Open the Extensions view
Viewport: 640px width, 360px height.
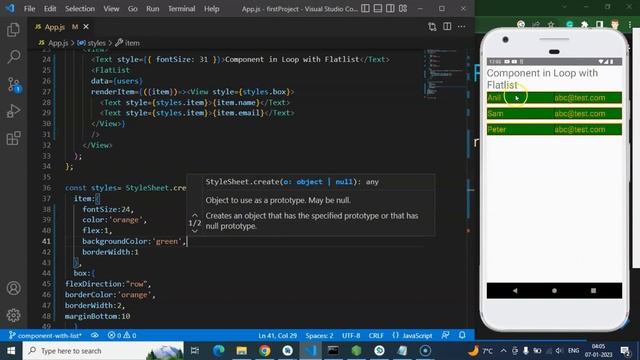tap(13, 138)
